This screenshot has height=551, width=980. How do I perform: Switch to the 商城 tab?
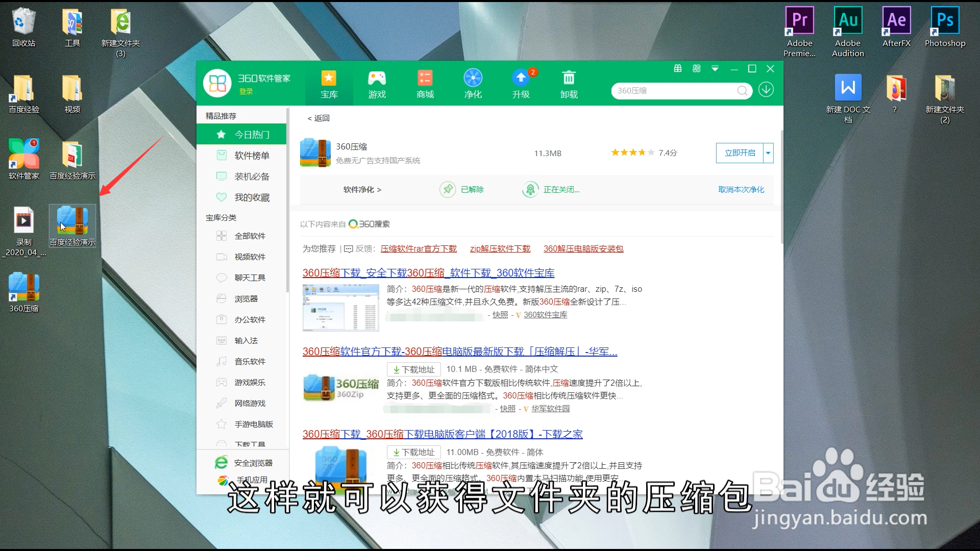(425, 84)
